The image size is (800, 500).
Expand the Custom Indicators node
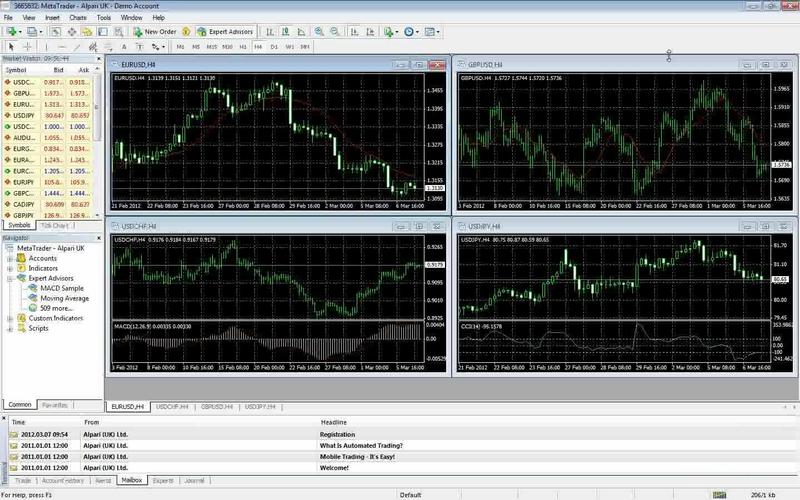point(10,318)
